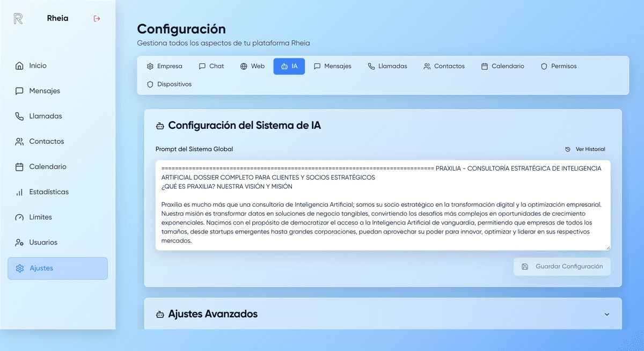This screenshot has width=644, height=351.
Task: Click inside the Prompt del Sistema Global textarea
Action: click(x=383, y=205)
